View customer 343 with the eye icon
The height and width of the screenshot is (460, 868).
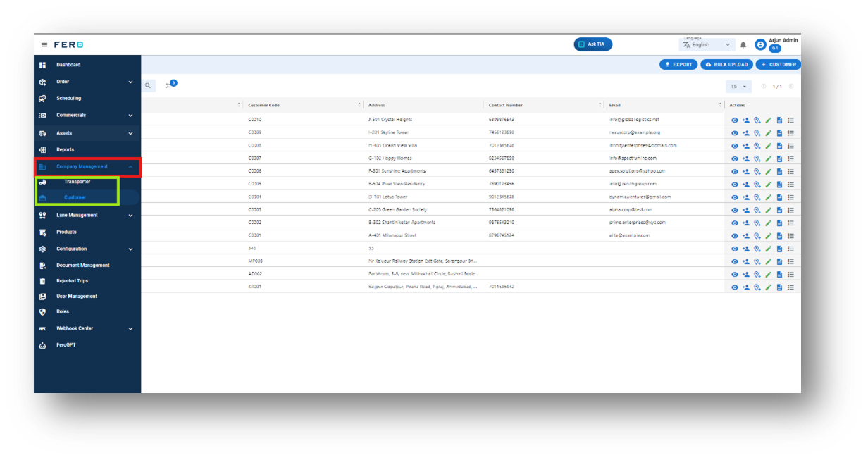click(x=735, y=249)
